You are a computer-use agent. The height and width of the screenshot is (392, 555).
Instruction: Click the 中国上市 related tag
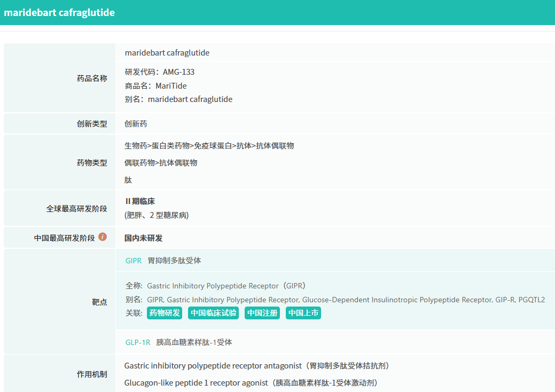point(303,313)
